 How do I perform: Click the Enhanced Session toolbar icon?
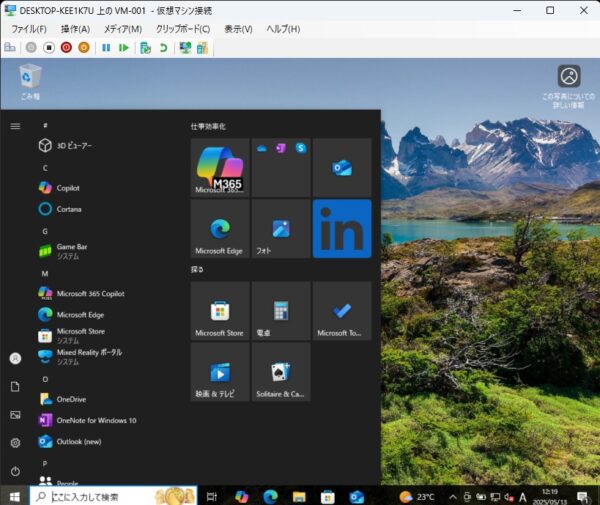[186, 48]
